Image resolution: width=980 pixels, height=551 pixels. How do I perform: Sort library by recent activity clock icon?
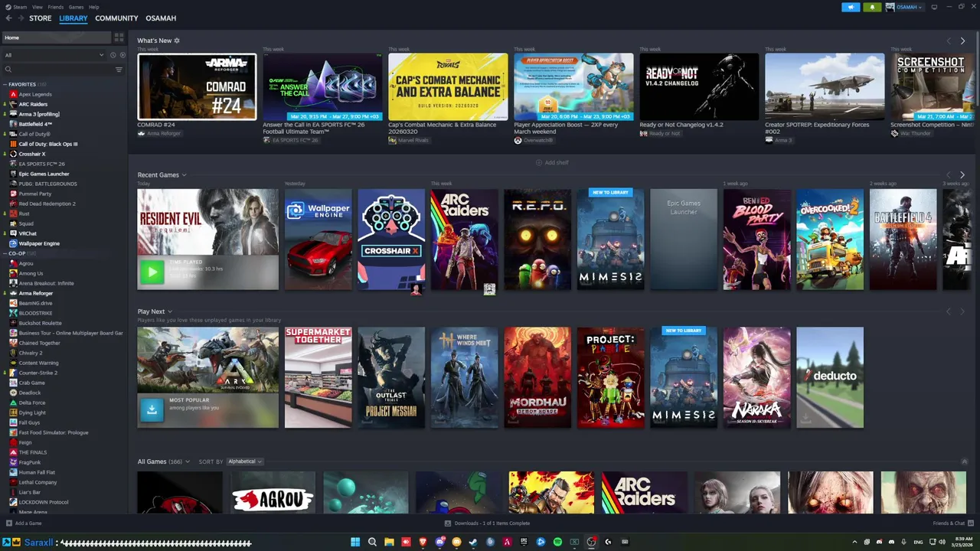point(113,55)
